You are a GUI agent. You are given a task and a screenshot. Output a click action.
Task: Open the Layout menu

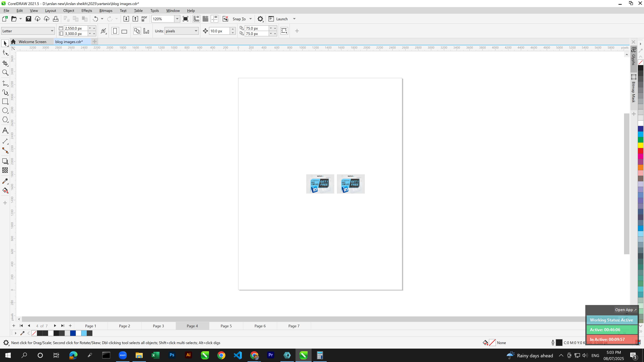50,11
